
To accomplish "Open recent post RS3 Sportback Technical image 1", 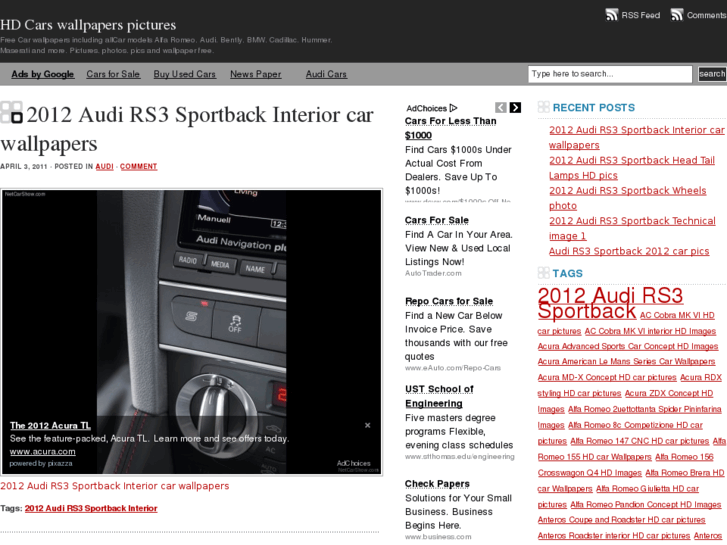I will pyautogui.click(x=632, y=228).
